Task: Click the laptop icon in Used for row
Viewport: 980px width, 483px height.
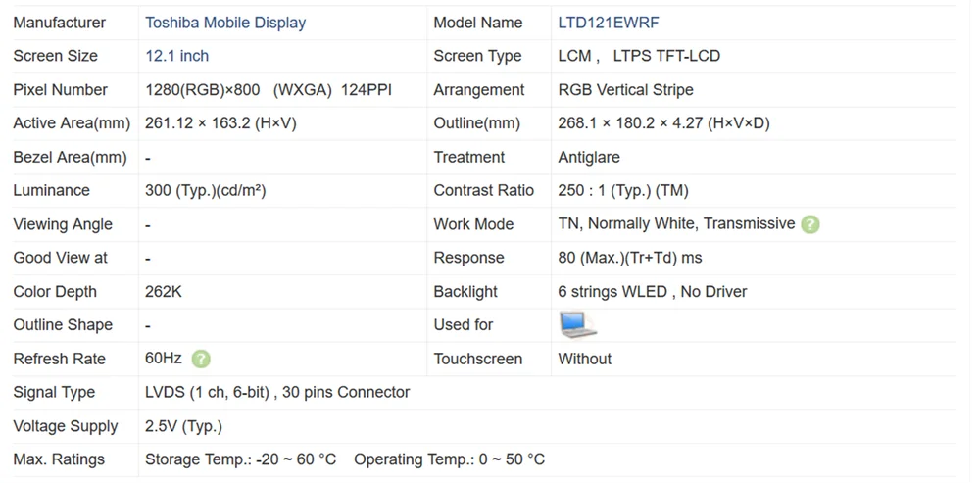Action: [x=577, y=324]
